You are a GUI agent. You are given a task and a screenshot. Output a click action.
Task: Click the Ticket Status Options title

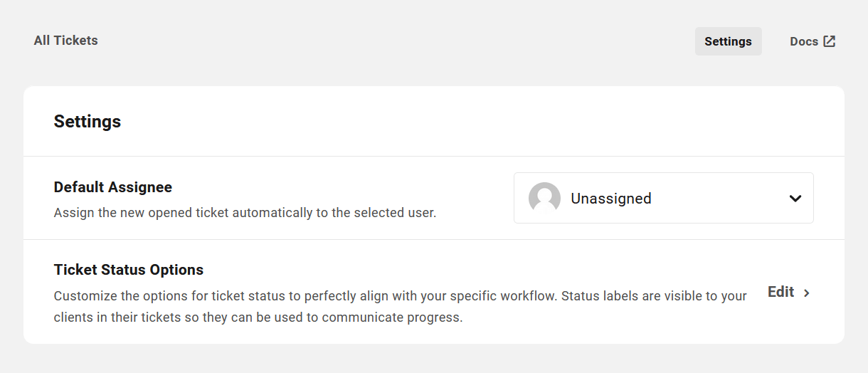pos(128,270)
